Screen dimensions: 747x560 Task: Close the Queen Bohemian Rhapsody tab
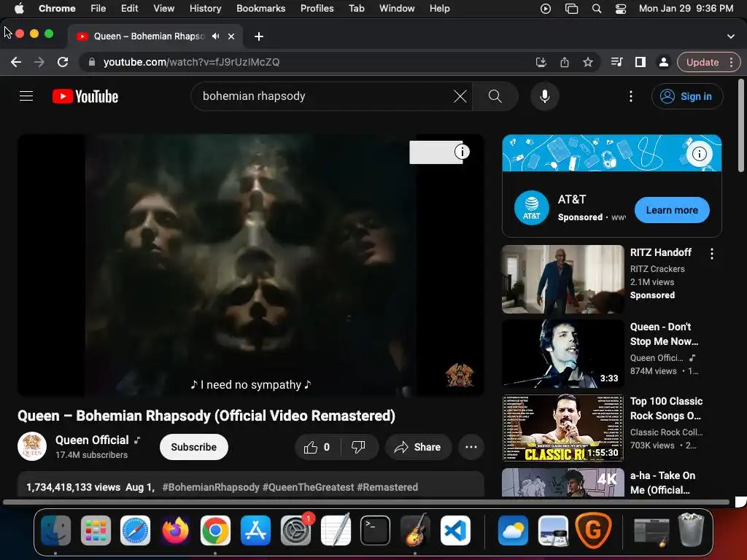click(231, 36)
